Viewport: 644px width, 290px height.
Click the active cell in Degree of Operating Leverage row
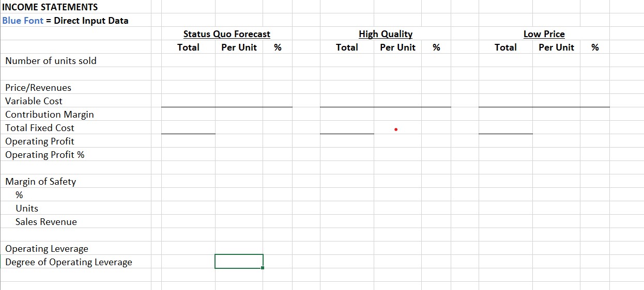(x=239, y=262)
